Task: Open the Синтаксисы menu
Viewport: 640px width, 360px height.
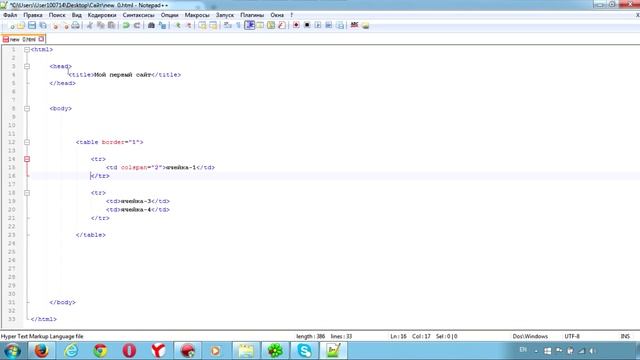Action: (x=138, y=15)
